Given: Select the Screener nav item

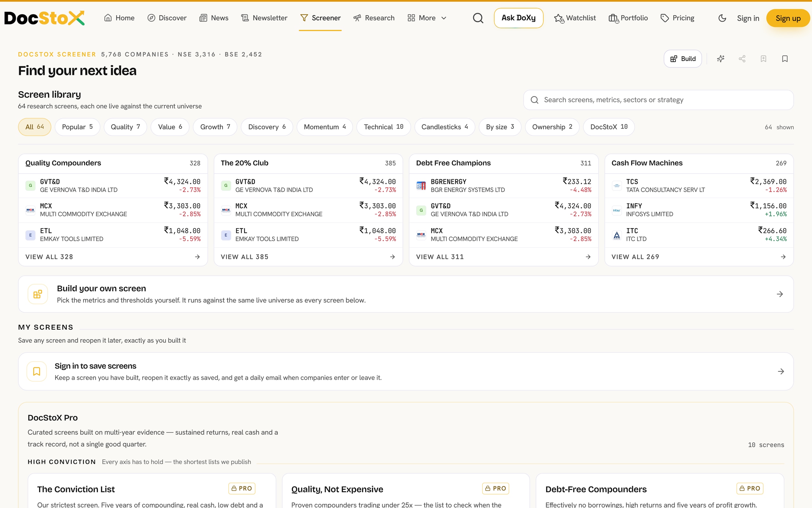Looking at the screenshot, I should pyautogui.click(x=320, y=18).
